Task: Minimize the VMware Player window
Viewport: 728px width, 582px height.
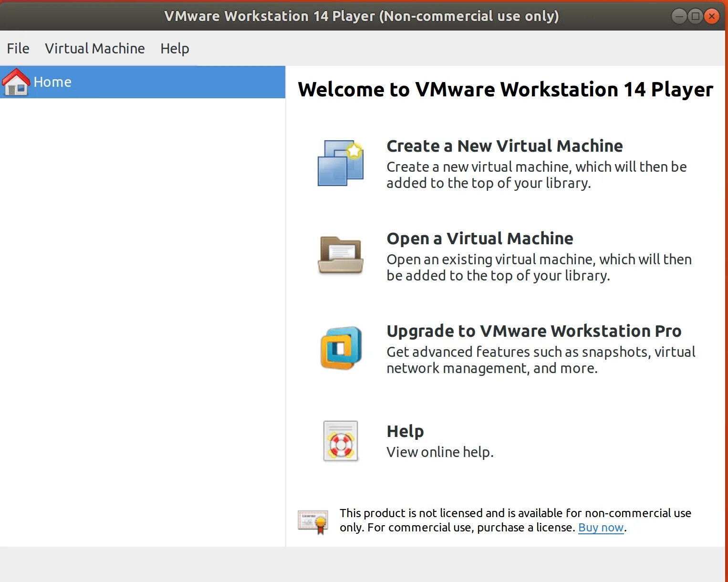Action: [679, 16]
